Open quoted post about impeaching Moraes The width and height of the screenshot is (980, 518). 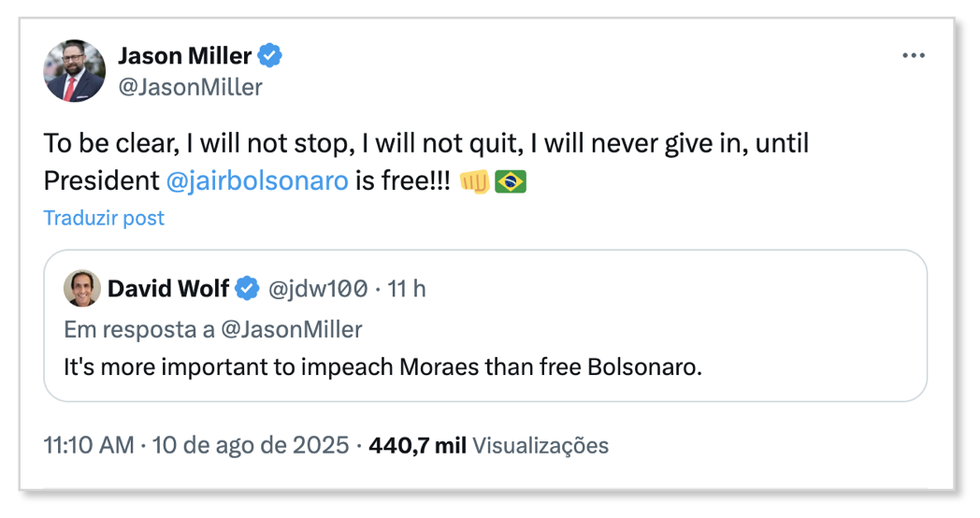click(x=485, y=325)
